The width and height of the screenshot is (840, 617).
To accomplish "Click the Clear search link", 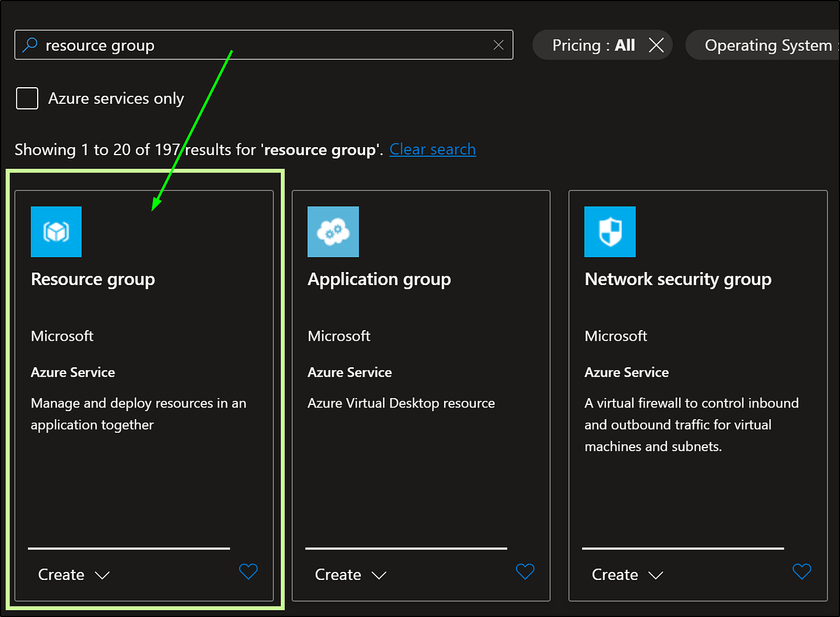I will click(x=432, y=149).
